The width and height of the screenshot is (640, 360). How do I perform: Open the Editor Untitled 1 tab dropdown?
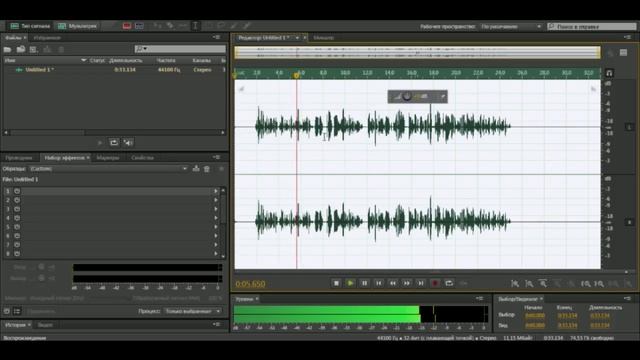coord(298,38)
